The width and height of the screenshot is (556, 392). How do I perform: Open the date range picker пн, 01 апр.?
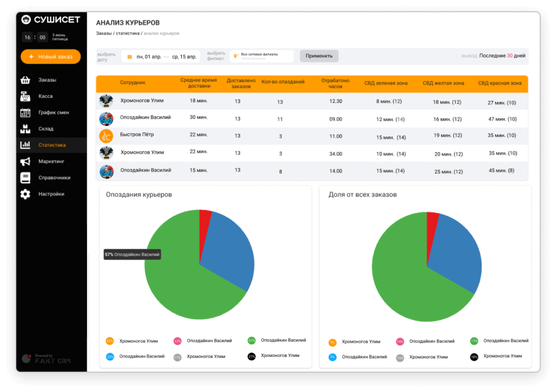point(160,57)
